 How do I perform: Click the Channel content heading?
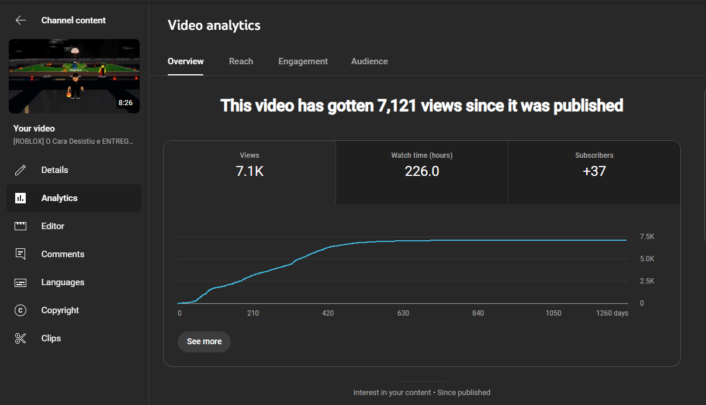(73, 20)
